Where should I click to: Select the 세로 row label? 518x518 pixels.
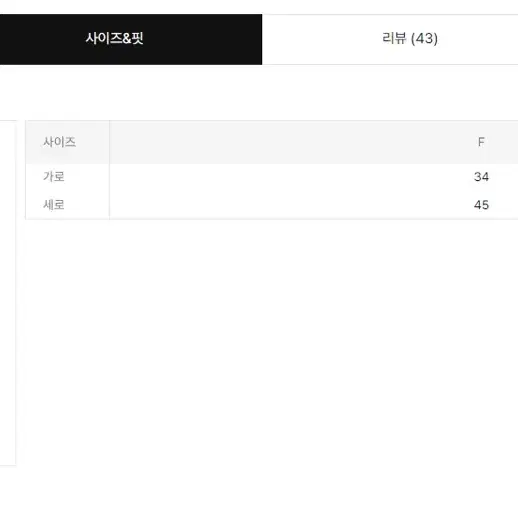[x=54, y=205]
